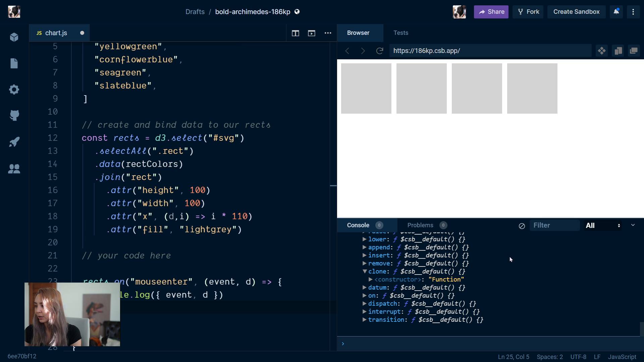Clear the console output
644x362 pixels.
point(522,226)
